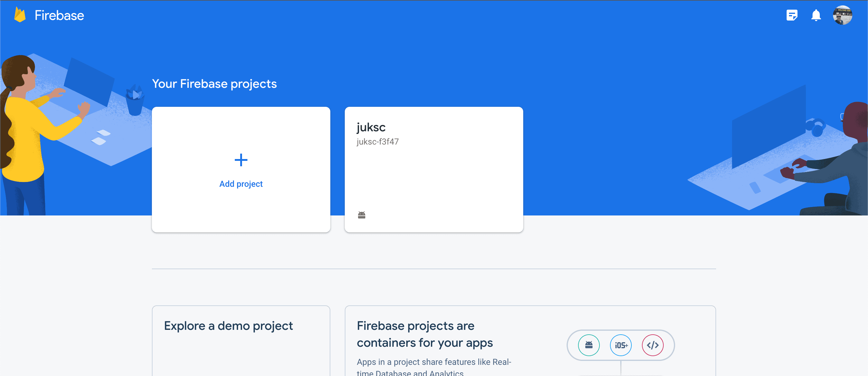Click the iOS+ circle icon in diagram
The width and height of the screenshot is (868, 376).
(621, 345)
